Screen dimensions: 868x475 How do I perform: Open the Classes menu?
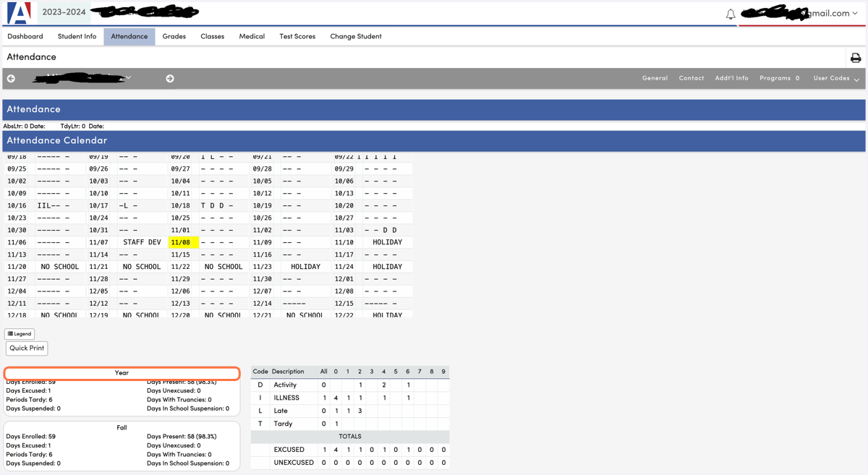click(x=212, y=36)
